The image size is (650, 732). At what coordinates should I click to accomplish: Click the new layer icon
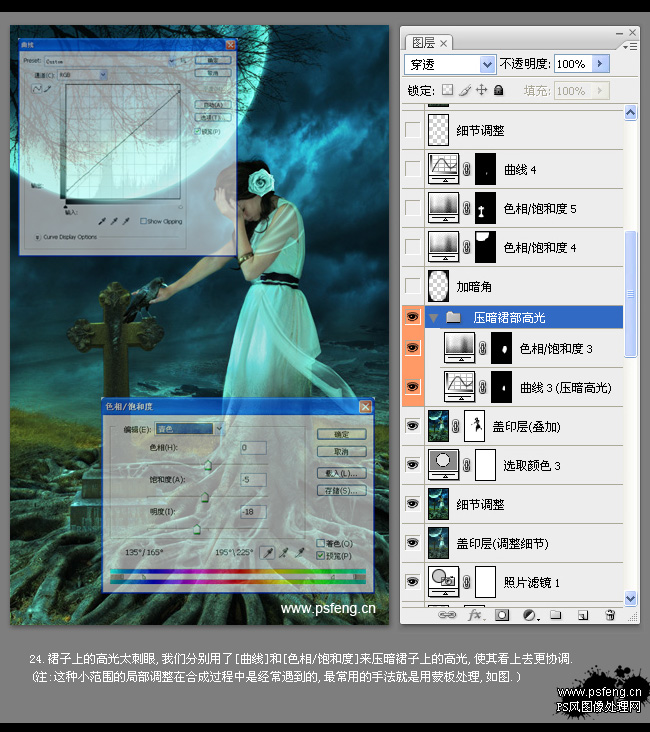[x=583, y=615]
